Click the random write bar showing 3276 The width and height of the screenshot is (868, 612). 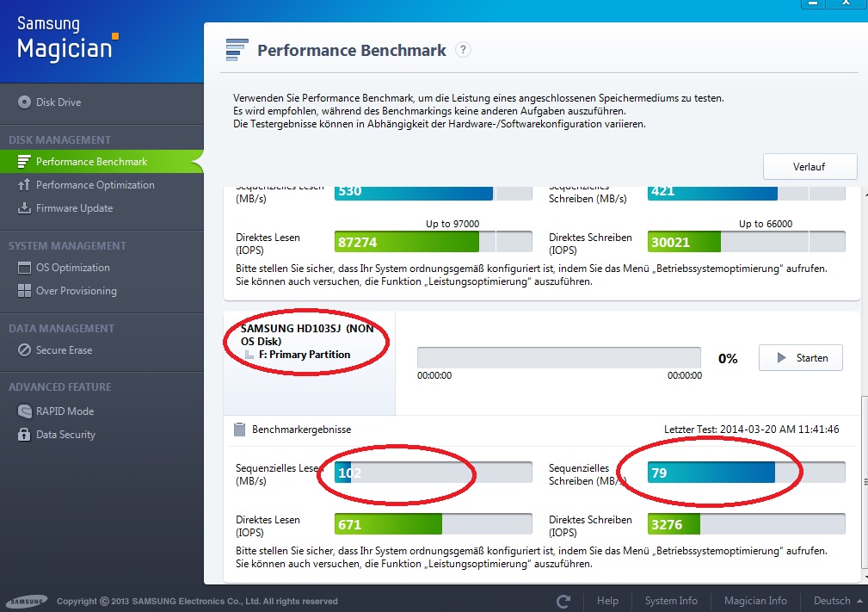[746, 524]
